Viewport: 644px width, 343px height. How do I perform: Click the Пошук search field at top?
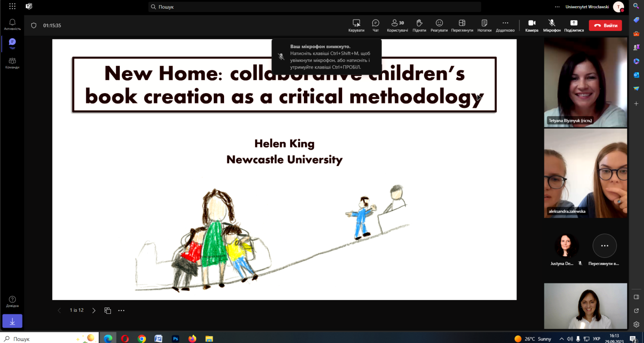pyautogui.click(x=314, y=7)
